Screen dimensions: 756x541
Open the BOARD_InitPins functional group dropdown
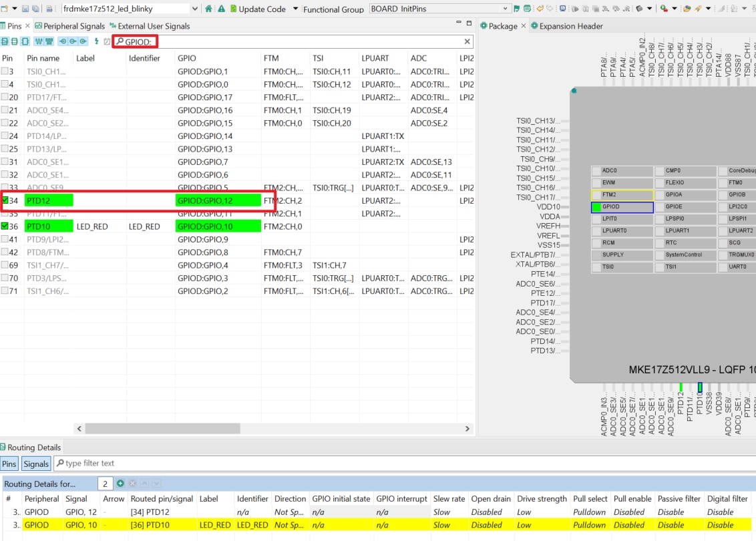click(504, 9)
